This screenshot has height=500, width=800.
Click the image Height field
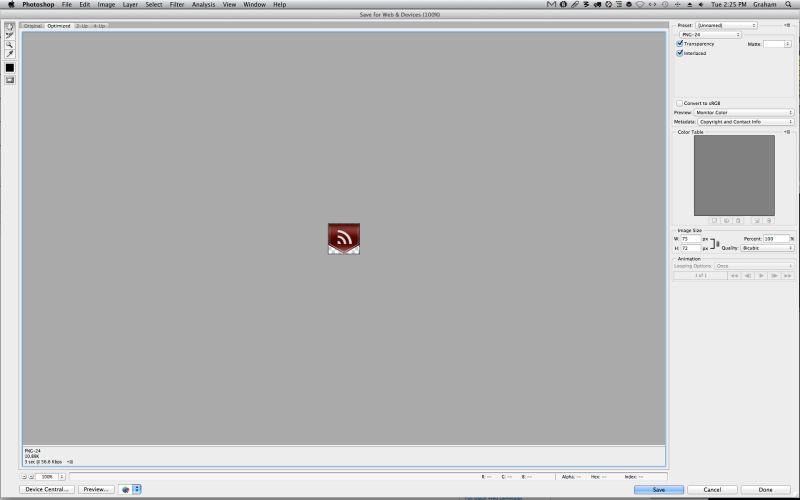click(x=691, y=248)
